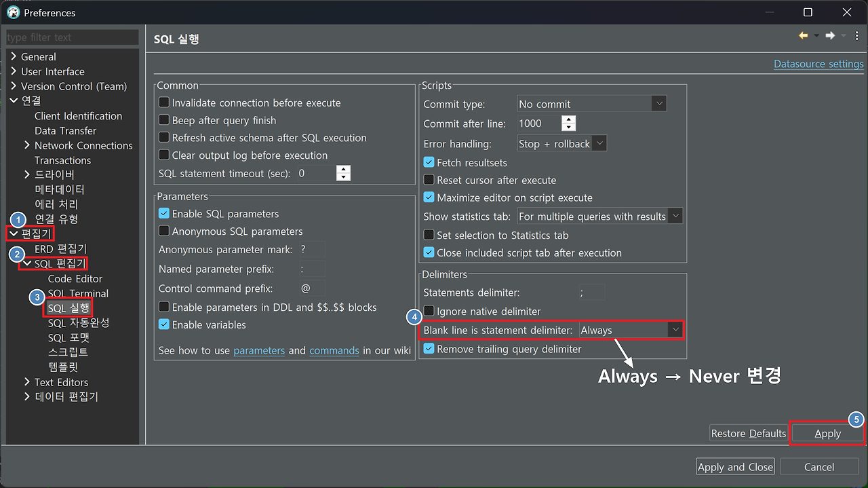
Task: Increase Commit after line with the up stepper
Action: click(x=568, y=119)
